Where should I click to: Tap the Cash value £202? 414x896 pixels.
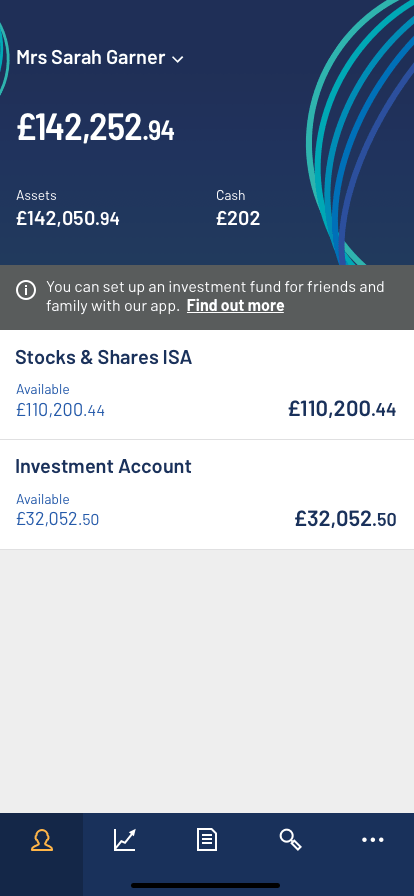[x=238, y=218]
